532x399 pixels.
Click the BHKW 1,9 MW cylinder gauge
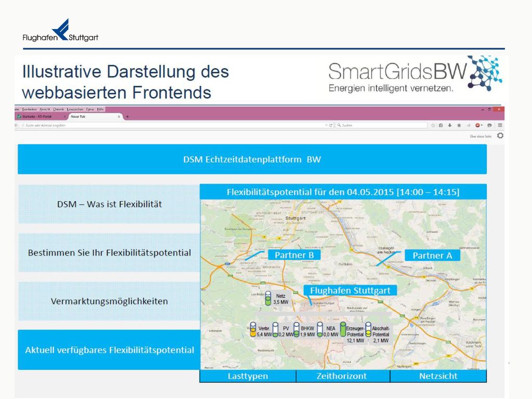pyautogui.click(x=297, y=329)
